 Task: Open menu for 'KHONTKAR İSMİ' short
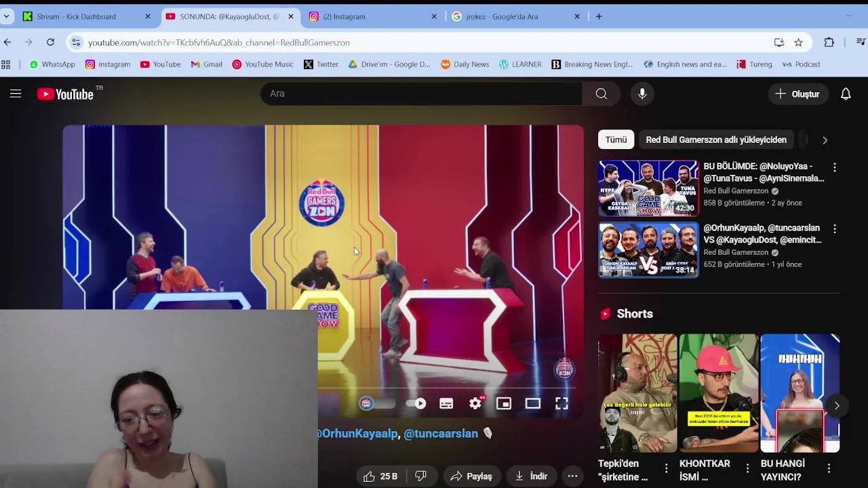pos(747,468)
